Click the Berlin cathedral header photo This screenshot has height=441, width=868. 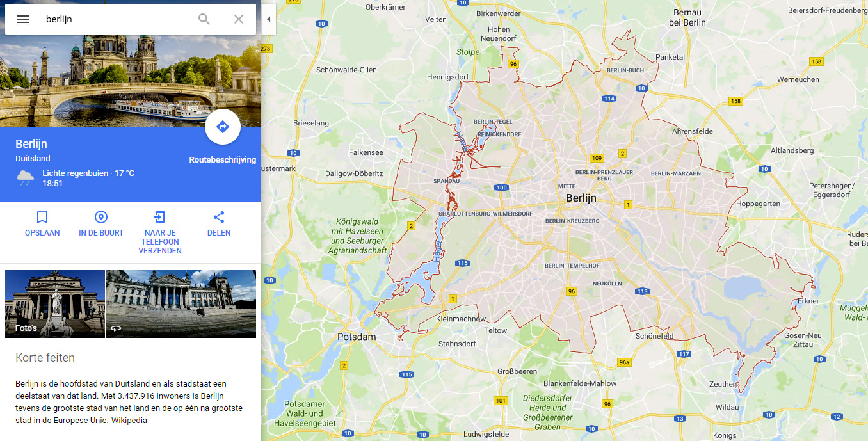point(131,81)
